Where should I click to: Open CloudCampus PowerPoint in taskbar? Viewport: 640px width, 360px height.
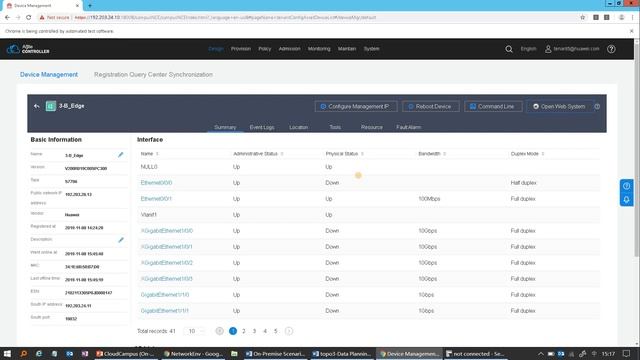[125, 354]
